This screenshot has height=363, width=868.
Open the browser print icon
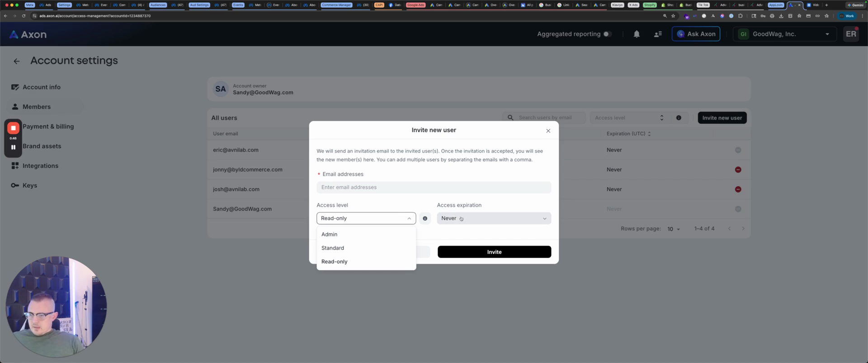pyautogui.click(x=772, y=16)
